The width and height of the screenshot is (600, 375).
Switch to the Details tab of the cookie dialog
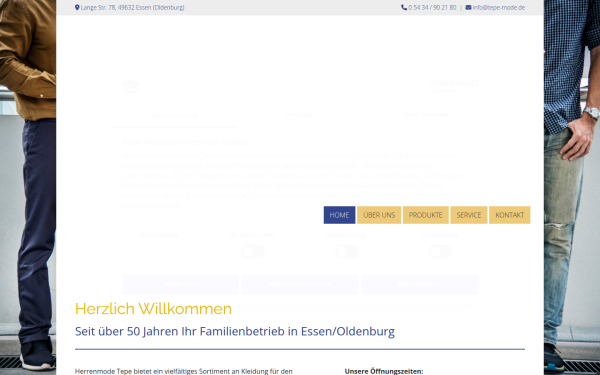pyautogui.click(x=300, y=114)
